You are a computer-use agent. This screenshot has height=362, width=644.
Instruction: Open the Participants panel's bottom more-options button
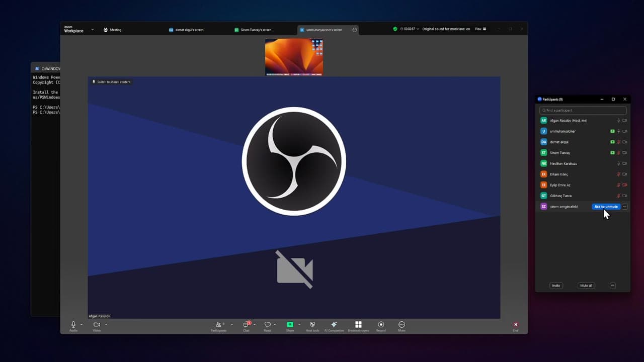pos(612,286)
